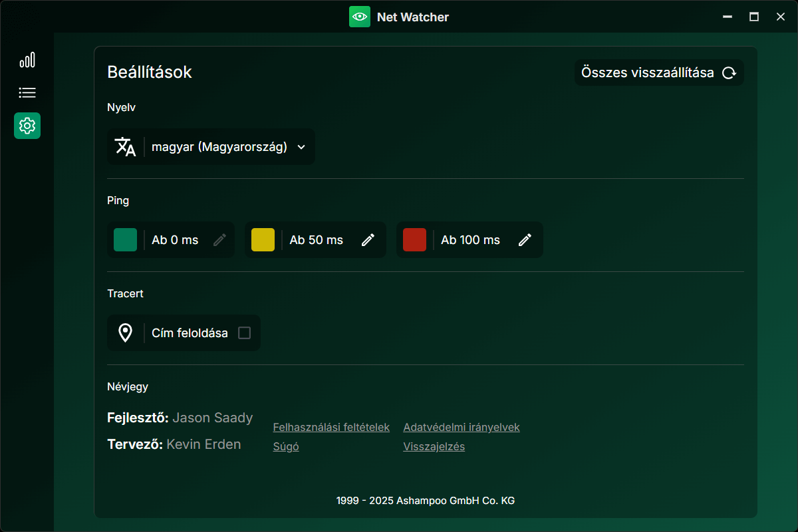Open Settings via the gear icon
This screenshot has width=798, height=532.
27,126
